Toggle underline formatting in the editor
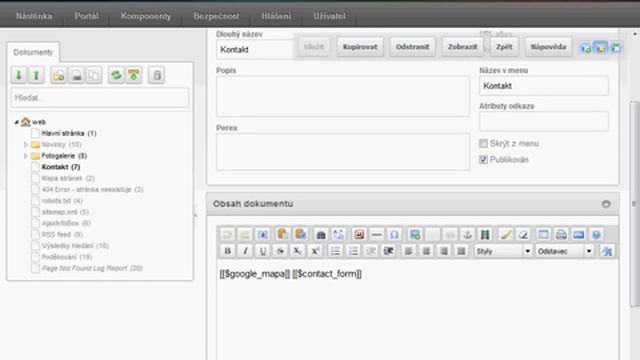Viewport: 640px width, 360px height. point(262,251)
